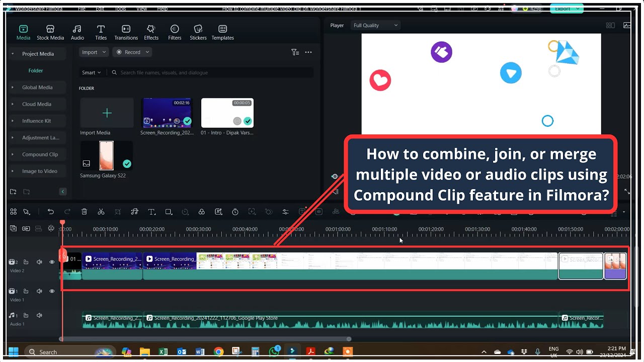Toggle visibility of the Video 2 track
Viewport: 644px width, 362px height.
click(52, 262)
